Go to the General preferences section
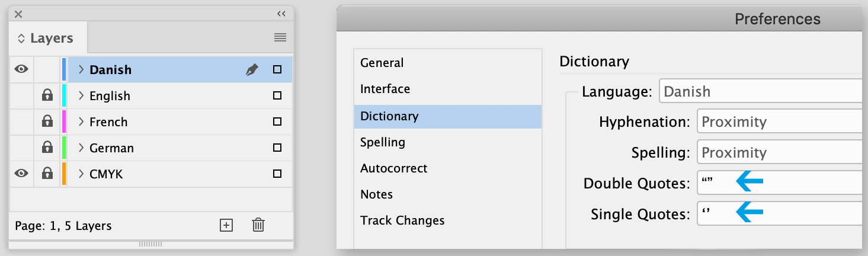The image size is (868, 256). (382, 63)
